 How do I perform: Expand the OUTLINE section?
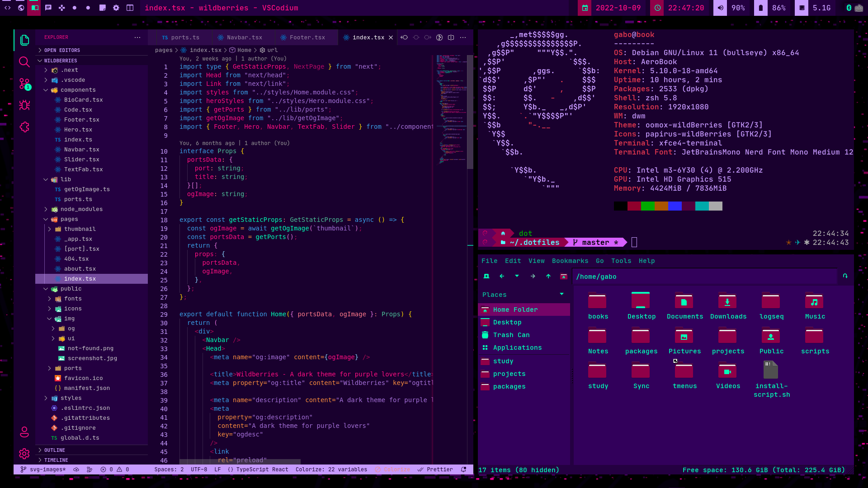click(x=54, y=450)
